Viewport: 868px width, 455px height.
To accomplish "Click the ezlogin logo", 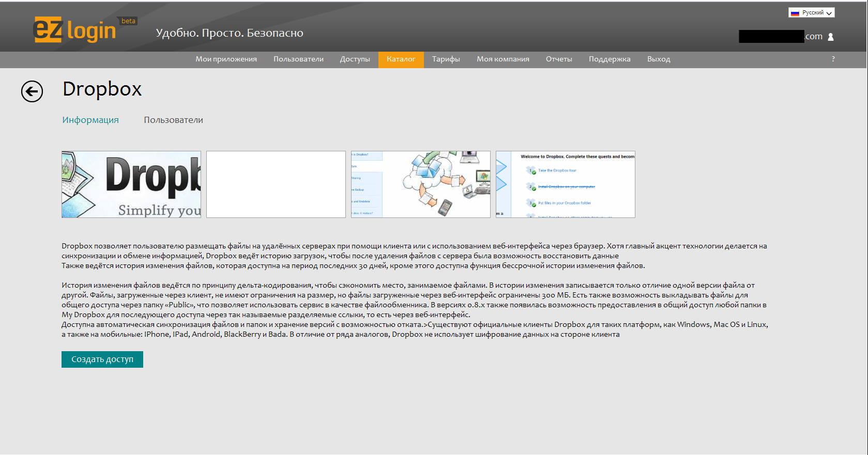I will tap(74, 30).
